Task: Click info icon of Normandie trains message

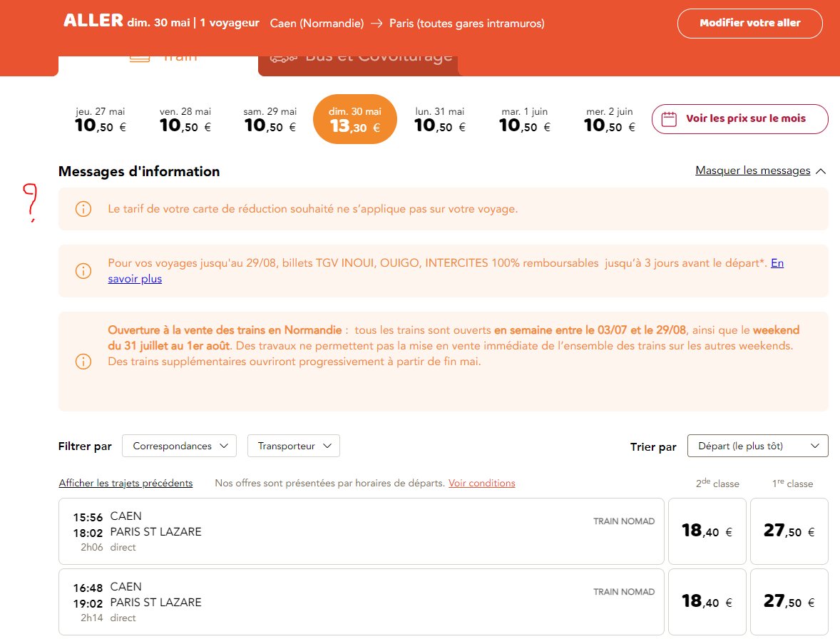Action: pos(83,362)
